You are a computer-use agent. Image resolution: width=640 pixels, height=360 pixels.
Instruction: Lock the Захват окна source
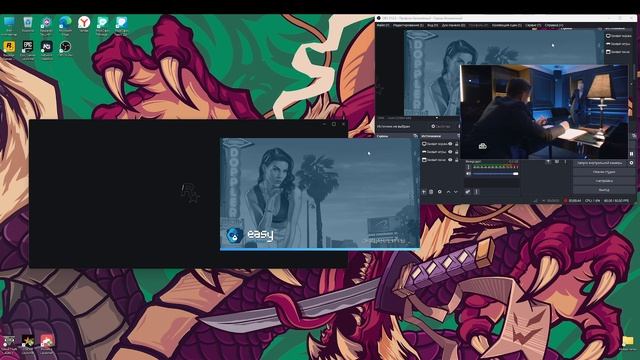click(x=457, y=160)
